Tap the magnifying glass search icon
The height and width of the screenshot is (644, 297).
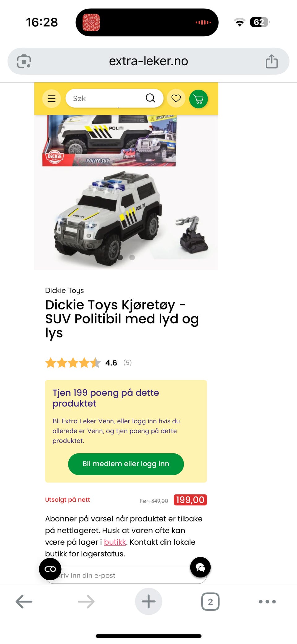(150, 98)
